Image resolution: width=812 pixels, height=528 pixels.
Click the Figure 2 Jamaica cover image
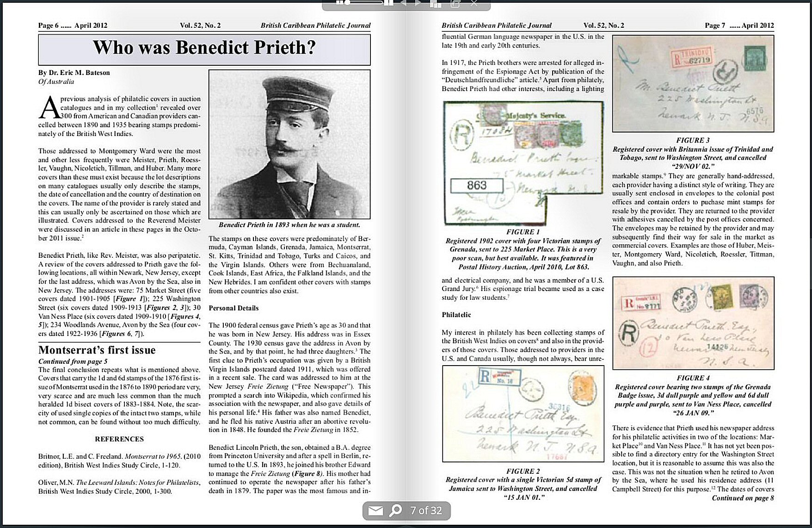coord(523,414)
